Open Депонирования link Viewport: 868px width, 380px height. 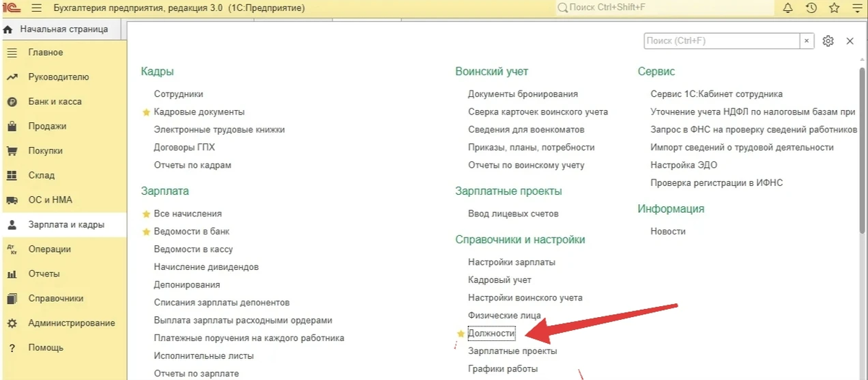click(187, 285)
